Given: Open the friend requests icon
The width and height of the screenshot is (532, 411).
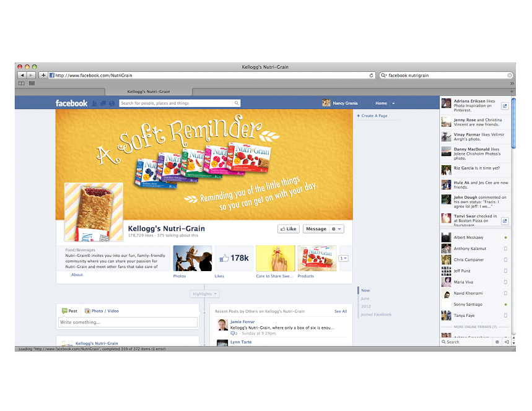Looking at the screenshot, I should 94,103.
